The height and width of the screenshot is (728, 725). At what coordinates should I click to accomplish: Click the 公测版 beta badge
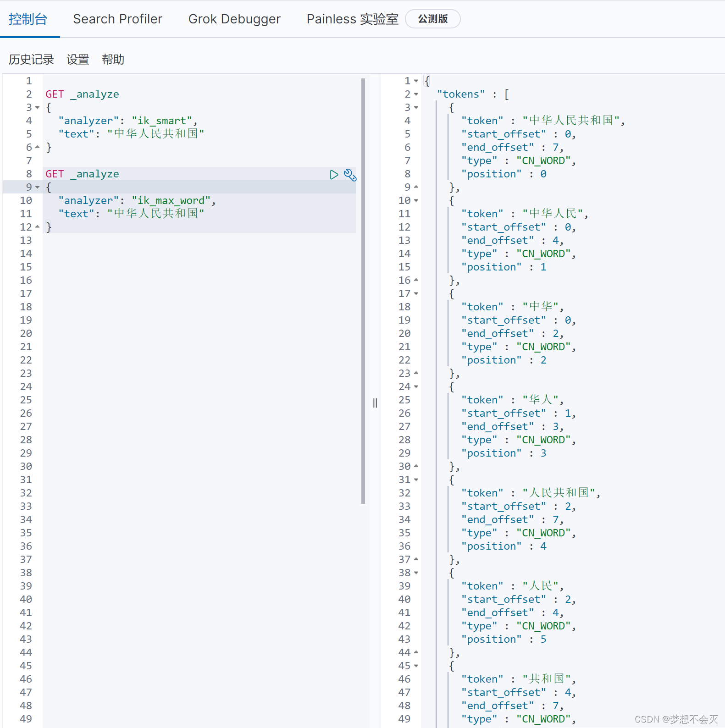(x=433, y=19)
